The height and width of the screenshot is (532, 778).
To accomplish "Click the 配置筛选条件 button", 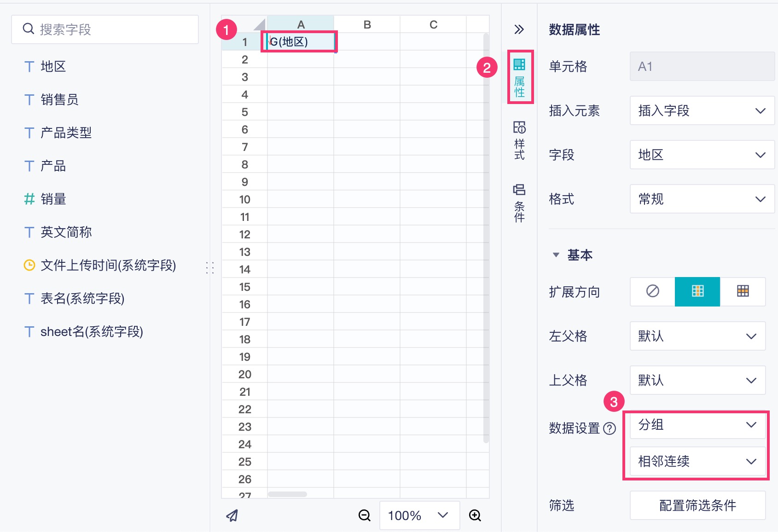I will coord(697,505).
